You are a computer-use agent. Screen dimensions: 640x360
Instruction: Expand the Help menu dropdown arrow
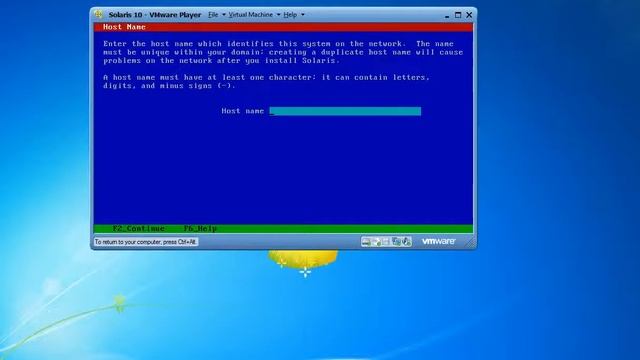302,15
